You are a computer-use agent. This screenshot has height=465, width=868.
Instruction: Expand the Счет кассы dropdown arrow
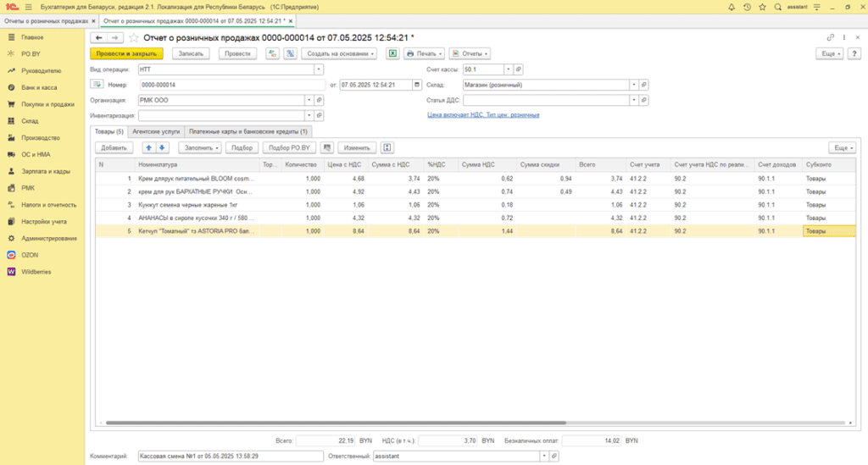click(x=509, y=69)
